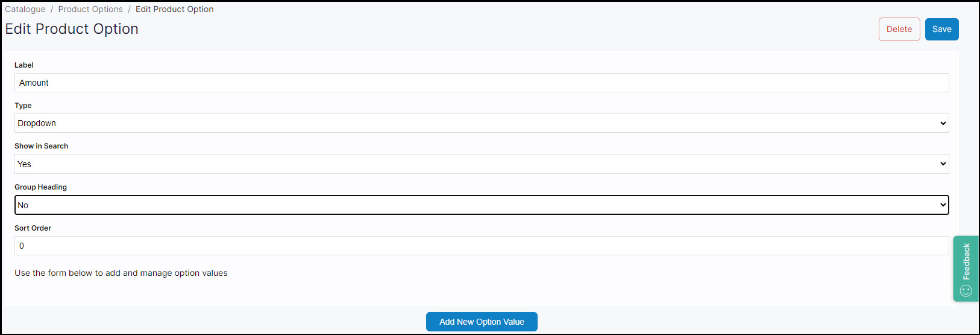Click into the Sort Order input field
980x335 pixels.
(x=481, y=246)
